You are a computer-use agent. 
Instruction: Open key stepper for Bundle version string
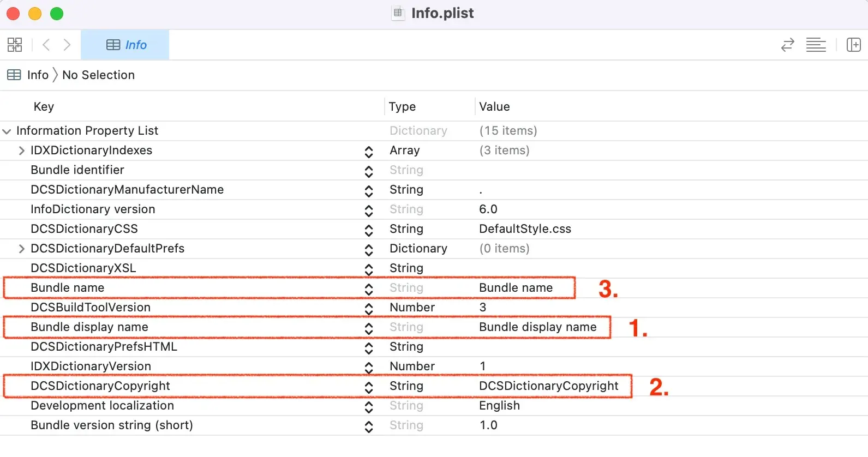369,426
